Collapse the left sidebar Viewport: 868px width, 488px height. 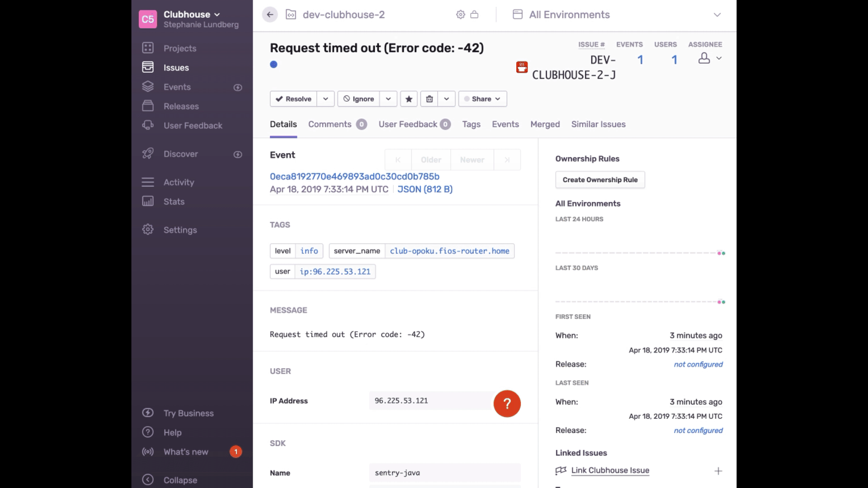point(180,480)
